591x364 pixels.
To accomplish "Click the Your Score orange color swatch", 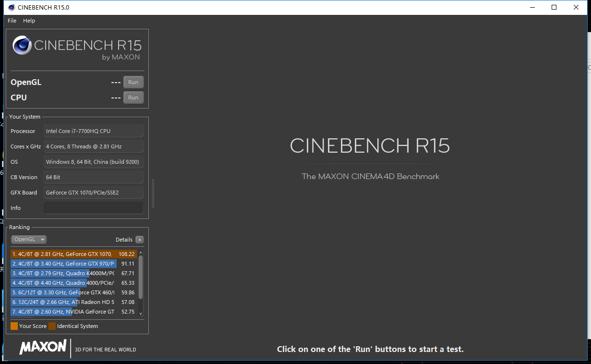I will 14,326.
